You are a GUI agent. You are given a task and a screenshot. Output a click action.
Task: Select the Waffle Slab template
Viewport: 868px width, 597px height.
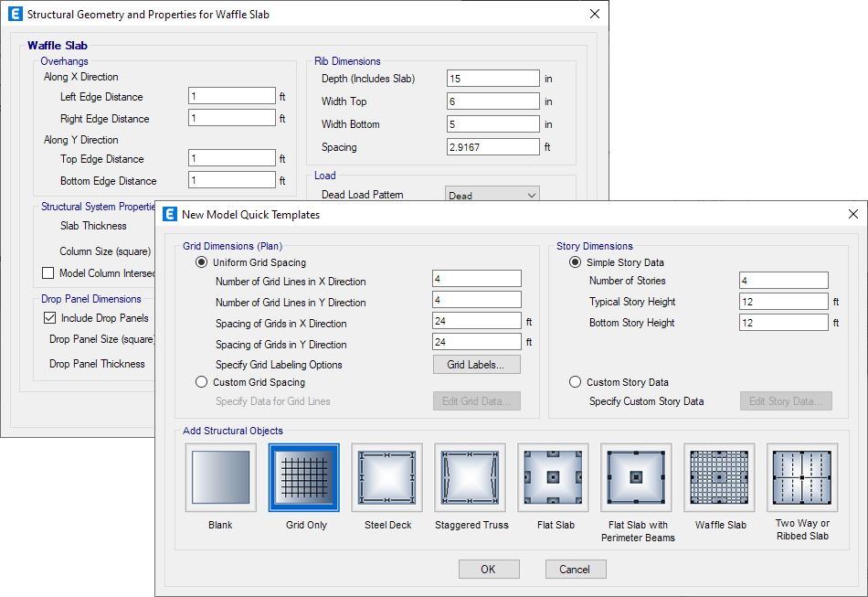(x=719, y=476)
